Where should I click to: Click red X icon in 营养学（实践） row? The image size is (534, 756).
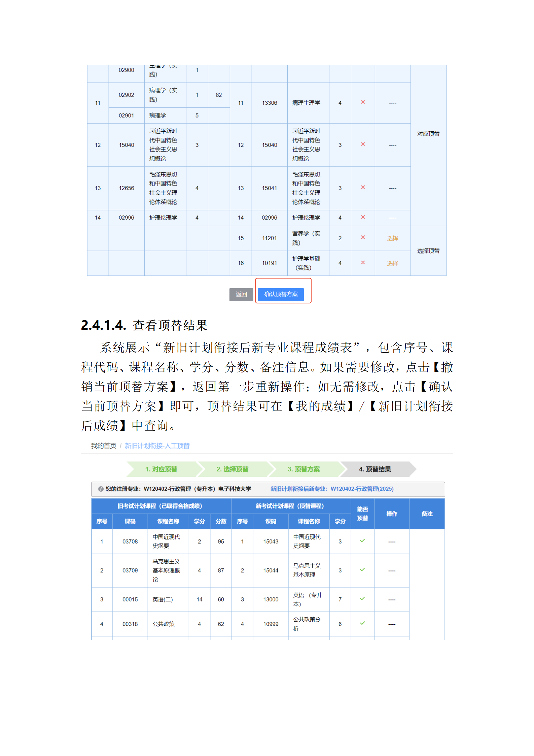pos(363,237)
